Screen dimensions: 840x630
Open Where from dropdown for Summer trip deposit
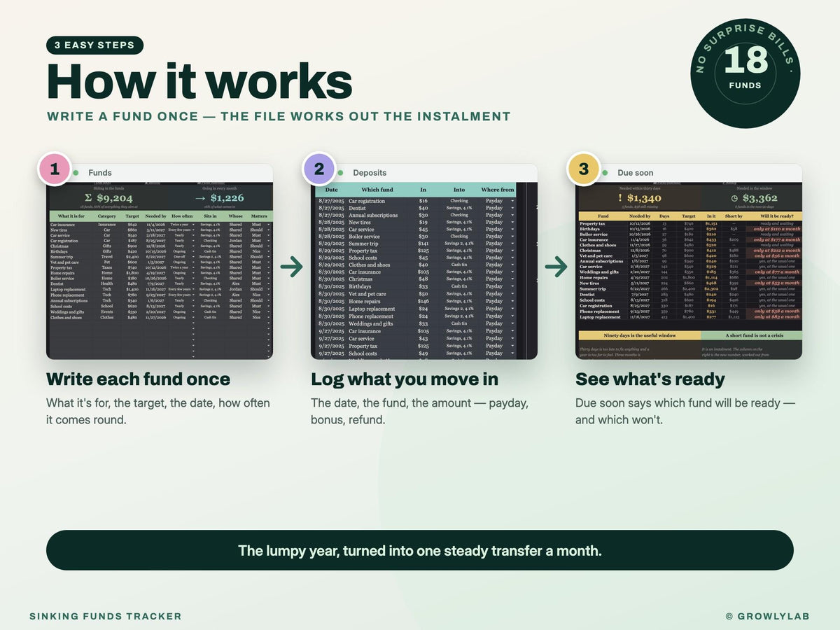512,244
